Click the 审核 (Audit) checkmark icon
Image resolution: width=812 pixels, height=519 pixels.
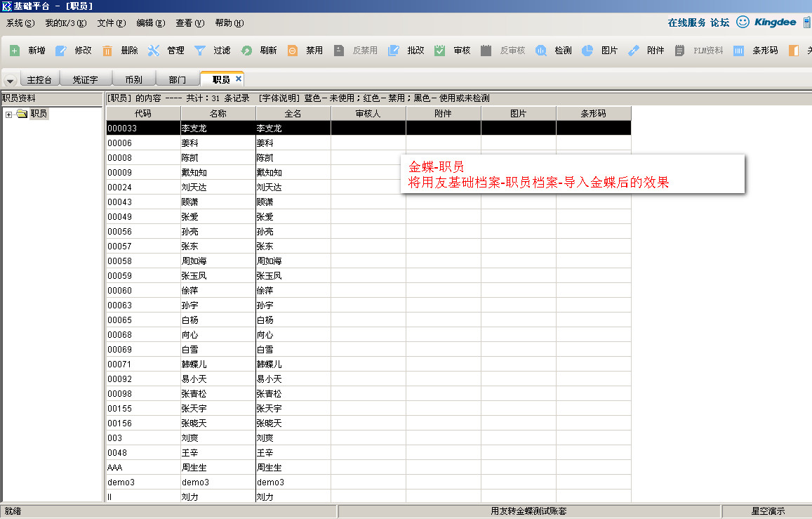click(x=440, y=51)
